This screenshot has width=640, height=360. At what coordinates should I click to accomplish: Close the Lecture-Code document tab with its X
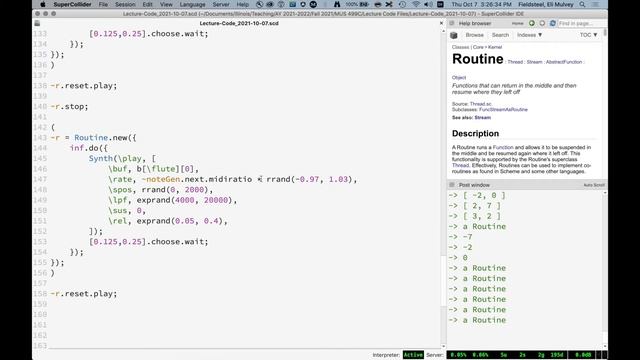coord(441,23)
